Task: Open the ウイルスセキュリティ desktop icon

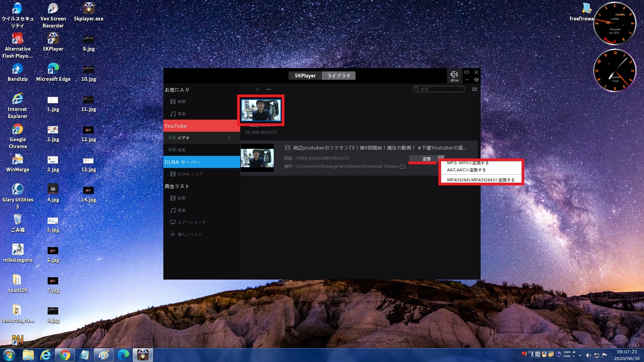Action: [x=17, y=15]
